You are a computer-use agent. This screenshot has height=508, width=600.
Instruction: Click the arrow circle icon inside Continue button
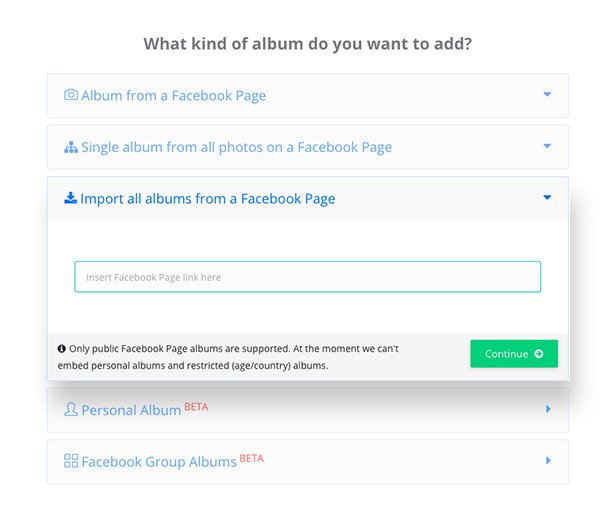pyautogui.click(x=539, y=354)
